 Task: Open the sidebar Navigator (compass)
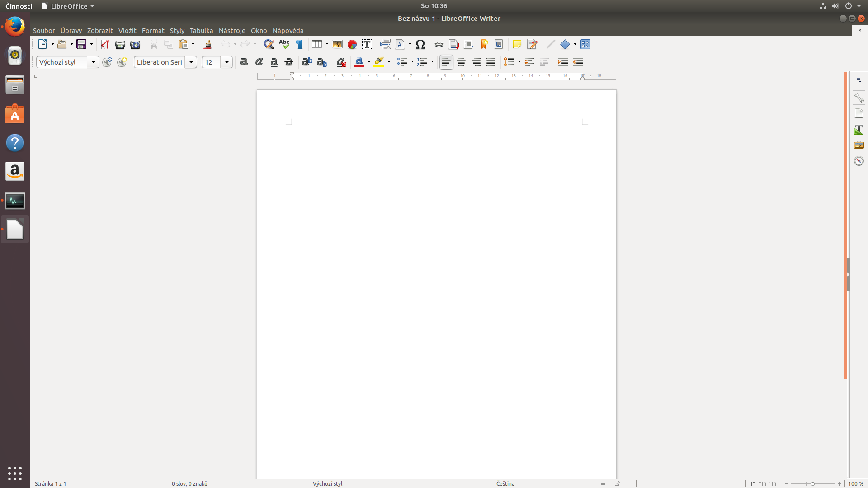(859, 161)
